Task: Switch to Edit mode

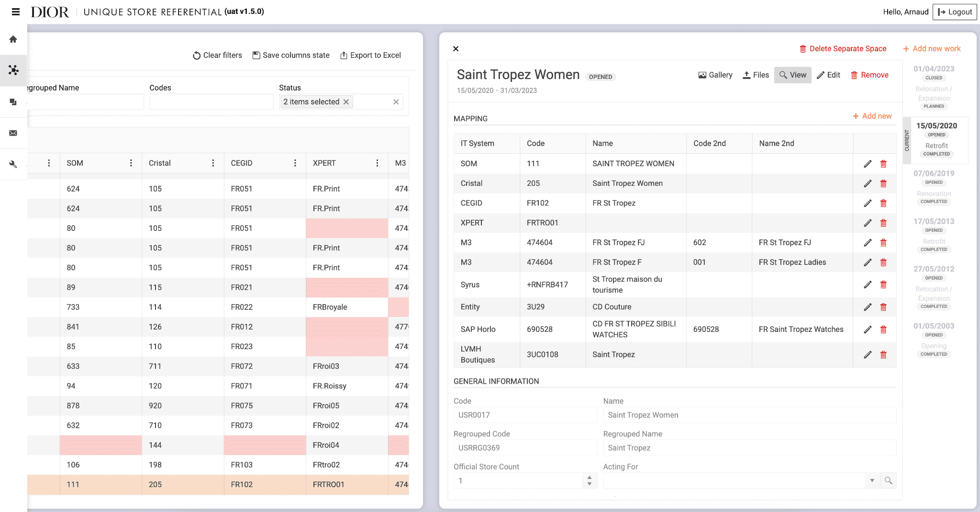Action: [828, 75]
